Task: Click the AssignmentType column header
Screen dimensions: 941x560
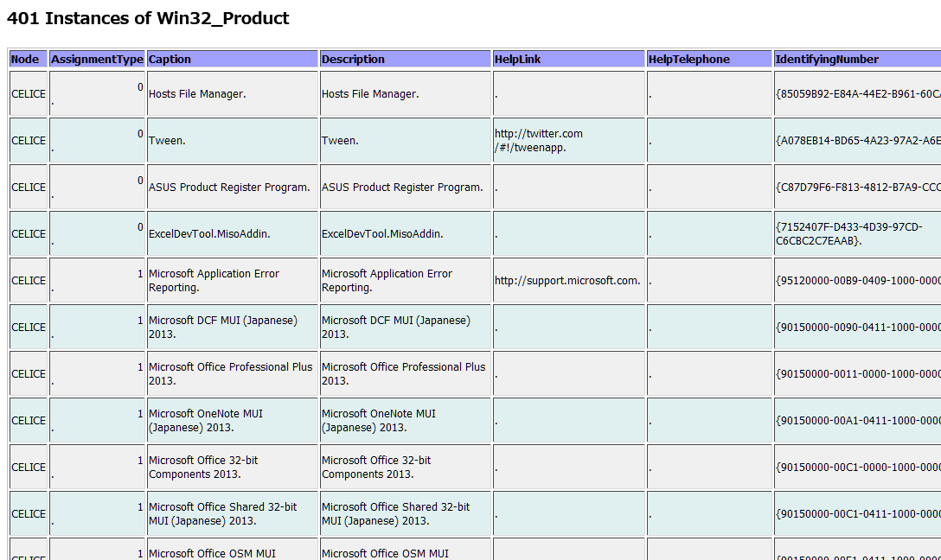Action: [x=97, y=60]
